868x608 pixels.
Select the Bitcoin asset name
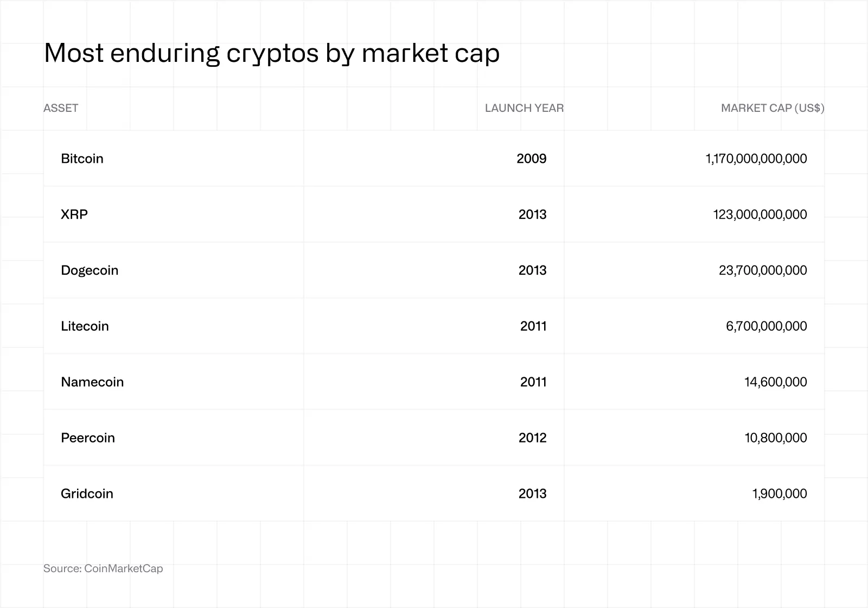pos(82,159)
